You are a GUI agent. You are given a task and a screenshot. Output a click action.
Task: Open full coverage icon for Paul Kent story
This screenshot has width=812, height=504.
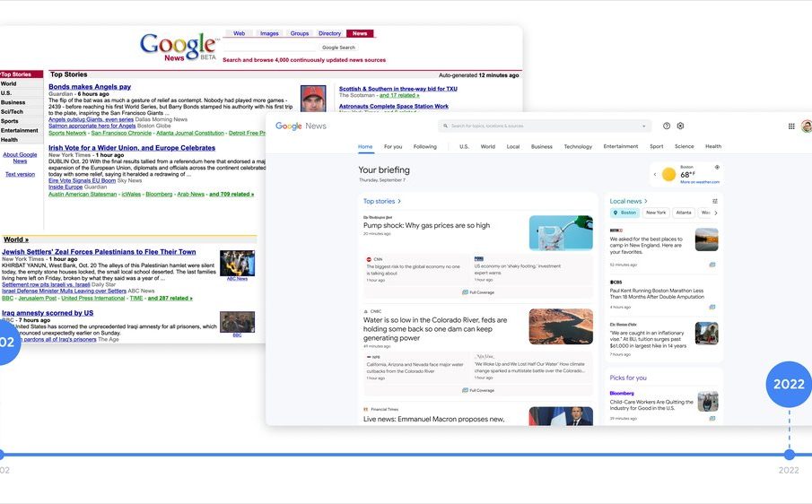click(x=712, y=307)
